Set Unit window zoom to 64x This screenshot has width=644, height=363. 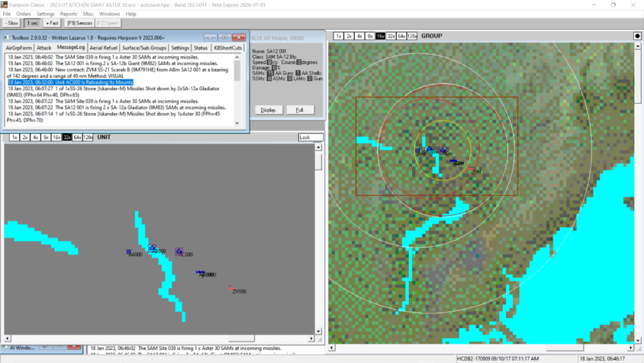pyautogui.click(x=77, y=137)
